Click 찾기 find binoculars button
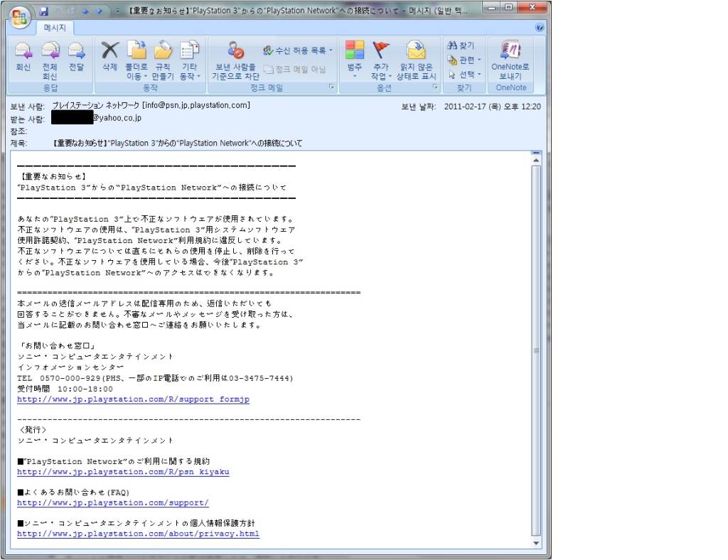Viewport: 728px width, 560px height. [461, 45]
